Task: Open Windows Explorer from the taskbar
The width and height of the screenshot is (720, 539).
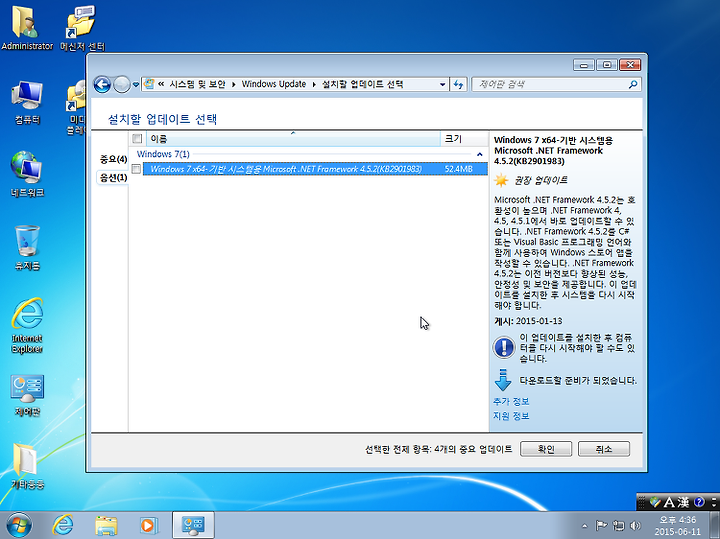Action: 106,525
